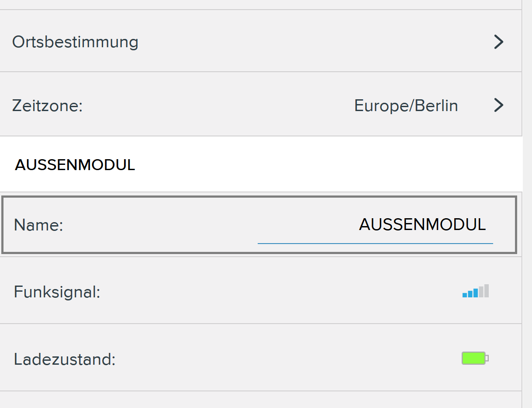Click the Funksignal signal strength bars icon

point(476,291)
